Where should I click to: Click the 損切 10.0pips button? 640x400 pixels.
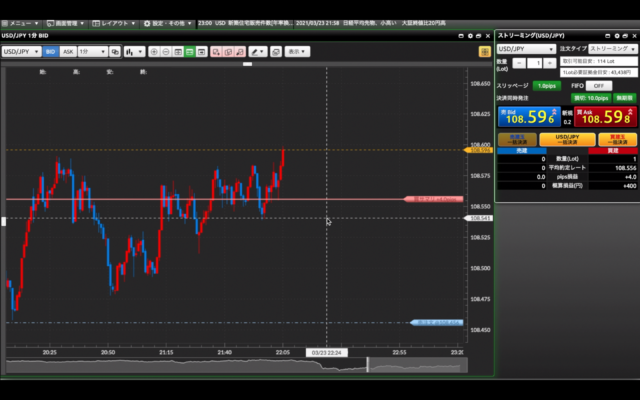(591, 98)
